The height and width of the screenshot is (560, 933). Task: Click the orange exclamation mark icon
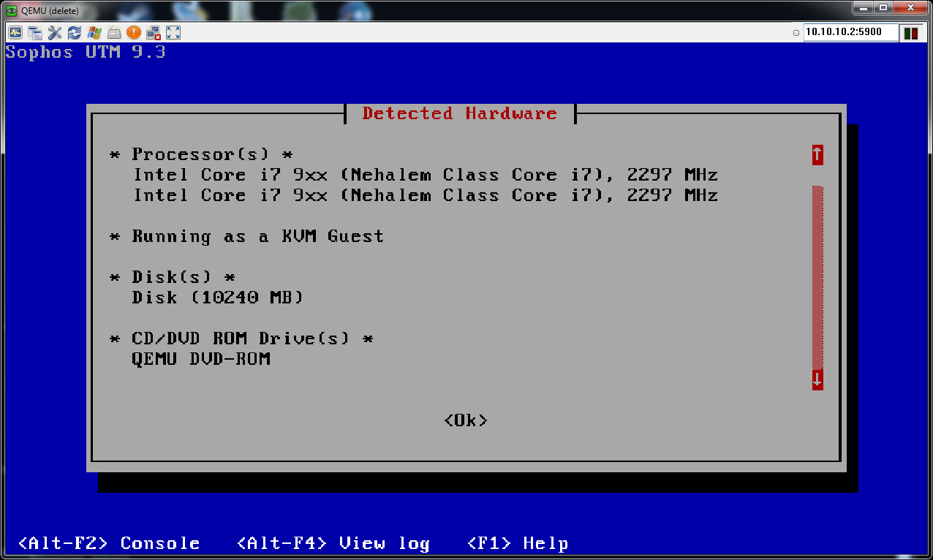pos(134,32)
